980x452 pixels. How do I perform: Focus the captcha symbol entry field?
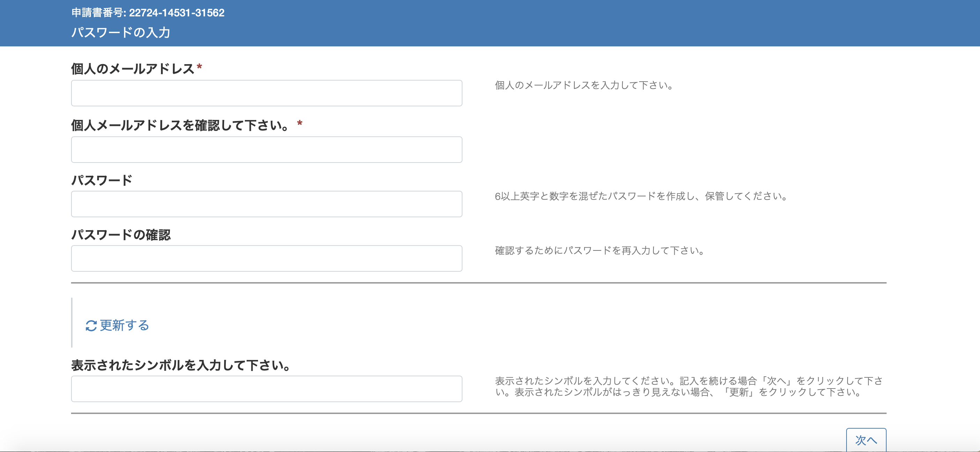266,389
